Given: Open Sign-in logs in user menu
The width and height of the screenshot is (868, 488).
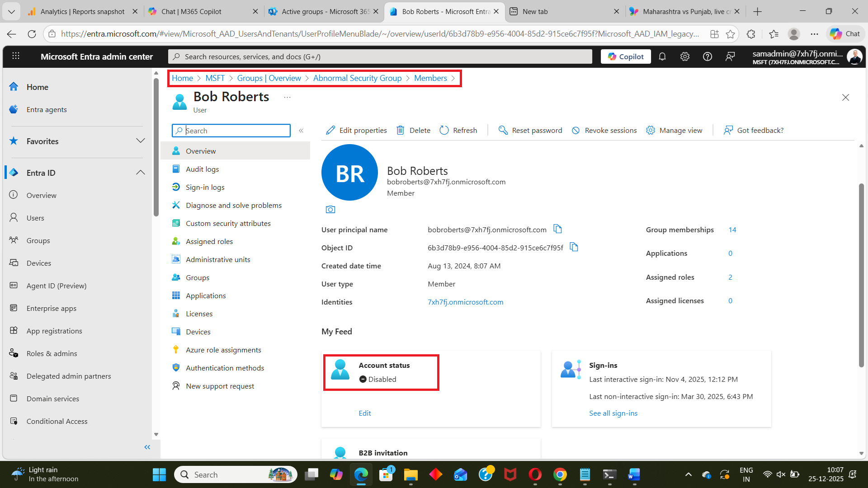Looking at the screenshot, I should (x=205, y=187).
